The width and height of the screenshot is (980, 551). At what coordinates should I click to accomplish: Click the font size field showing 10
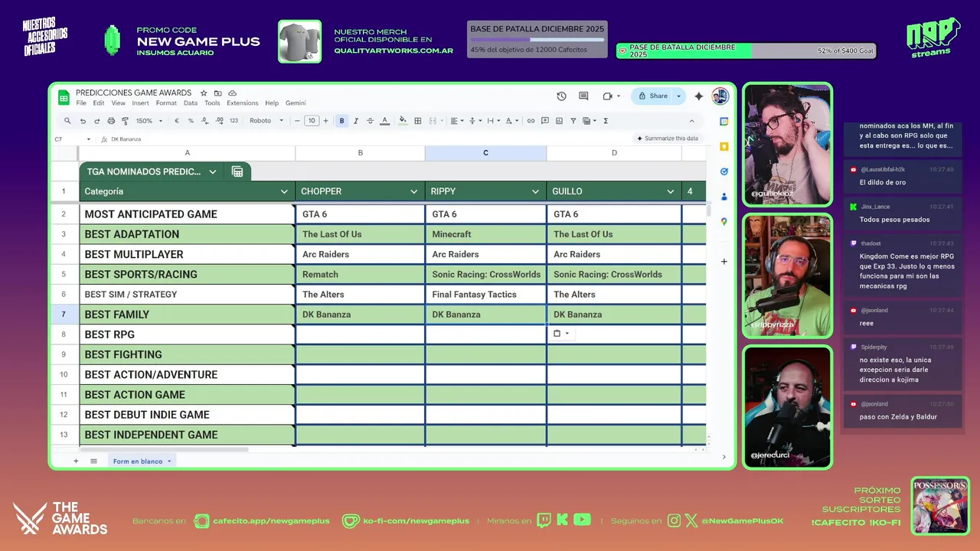pos(311,121)
